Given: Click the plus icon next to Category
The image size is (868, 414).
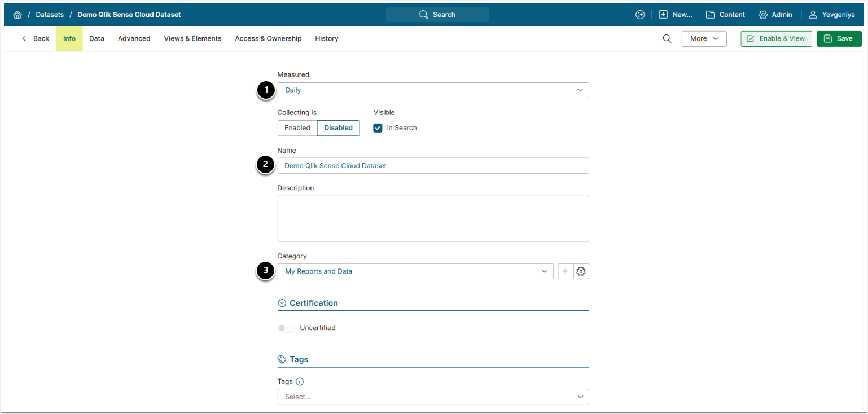Looking at the screenshot, I should click(565, 271).
